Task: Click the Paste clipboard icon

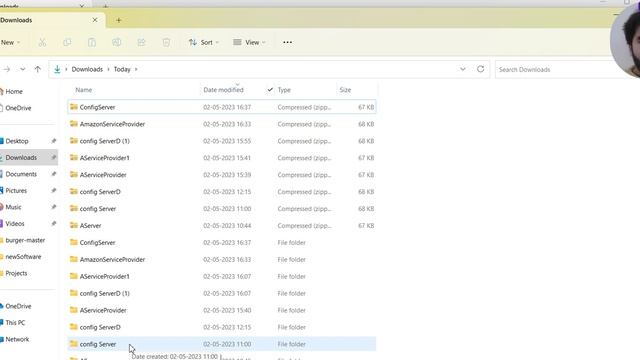Action: [x=92, y=42]
